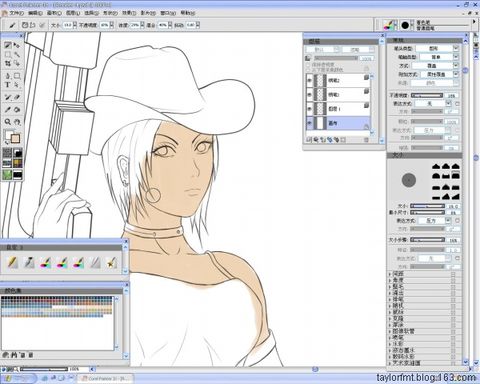Hide the 图层 1 layer
The width and height of the screenshot is (480, 384).
310,109
